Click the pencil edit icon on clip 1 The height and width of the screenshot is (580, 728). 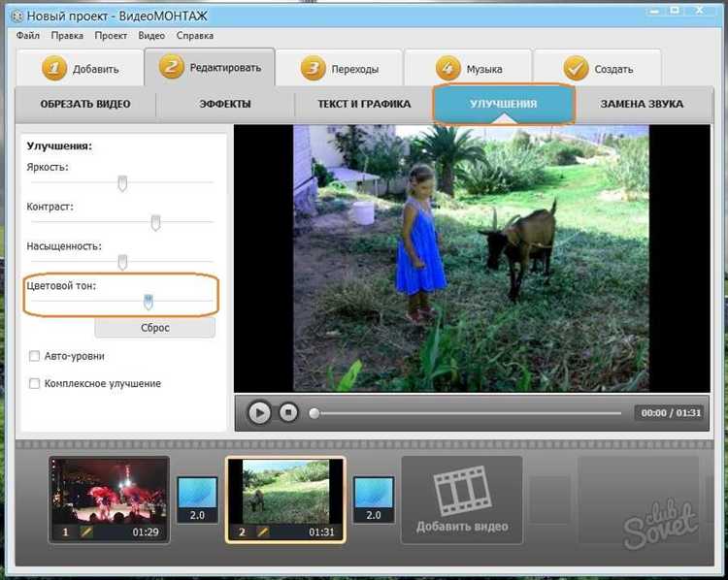(86, 532)
